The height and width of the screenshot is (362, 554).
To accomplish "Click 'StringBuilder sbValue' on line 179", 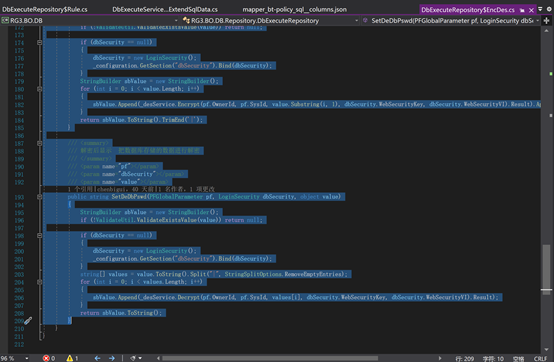I will pos(113,81).
